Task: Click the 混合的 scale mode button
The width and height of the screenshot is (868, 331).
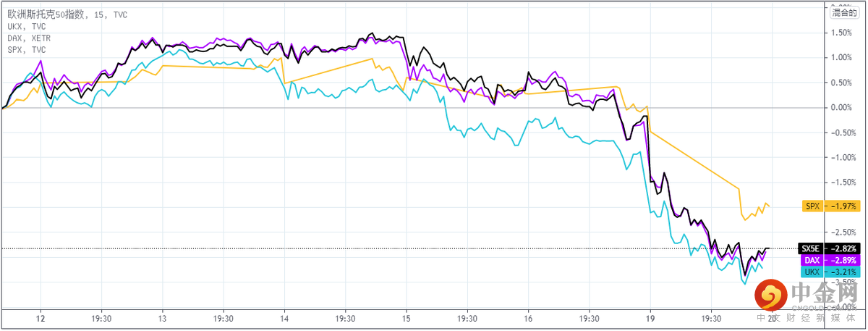Action: point(843,11)
